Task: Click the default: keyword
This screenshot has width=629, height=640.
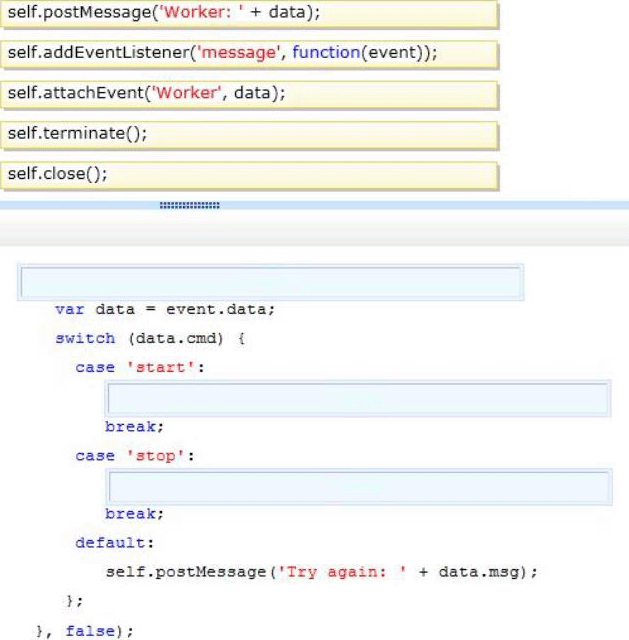Action: [x=115, y=543]
